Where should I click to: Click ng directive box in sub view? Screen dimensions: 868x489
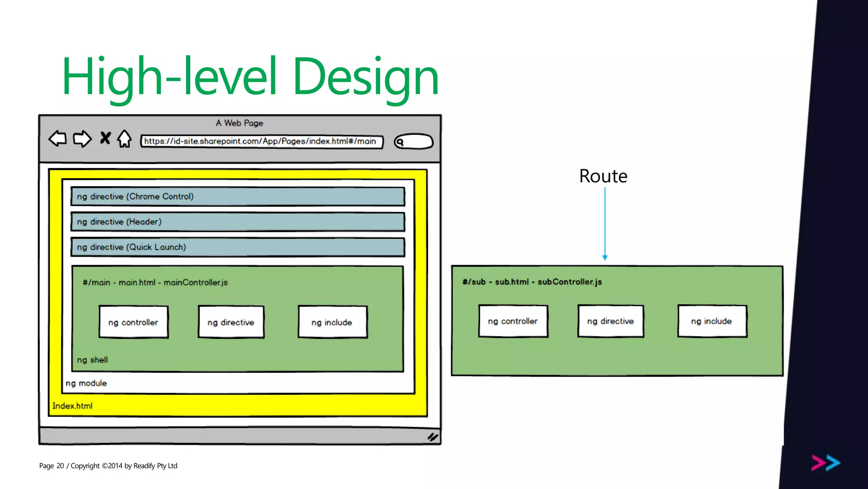(x=611, y=321)
